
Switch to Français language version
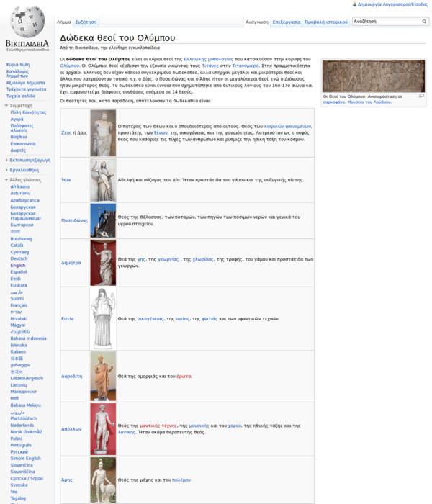[x=19, y=305]
